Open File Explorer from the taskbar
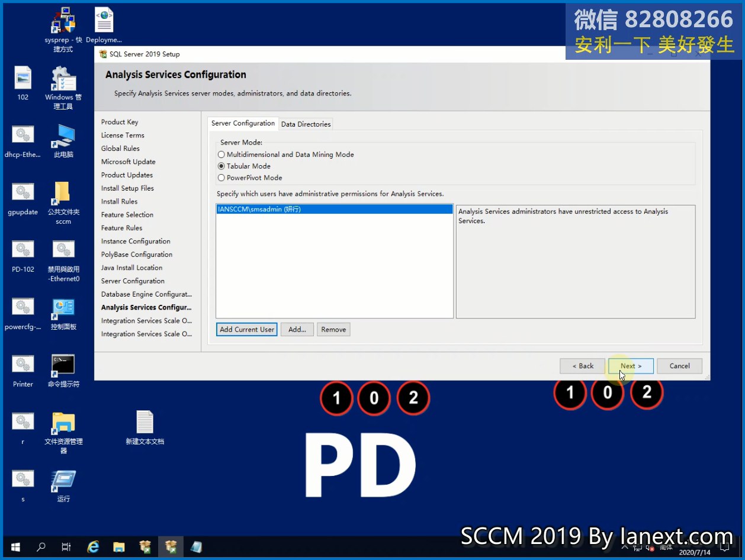Screen dimensions: 745x560 pyautogui.click(x=119, y=548)
